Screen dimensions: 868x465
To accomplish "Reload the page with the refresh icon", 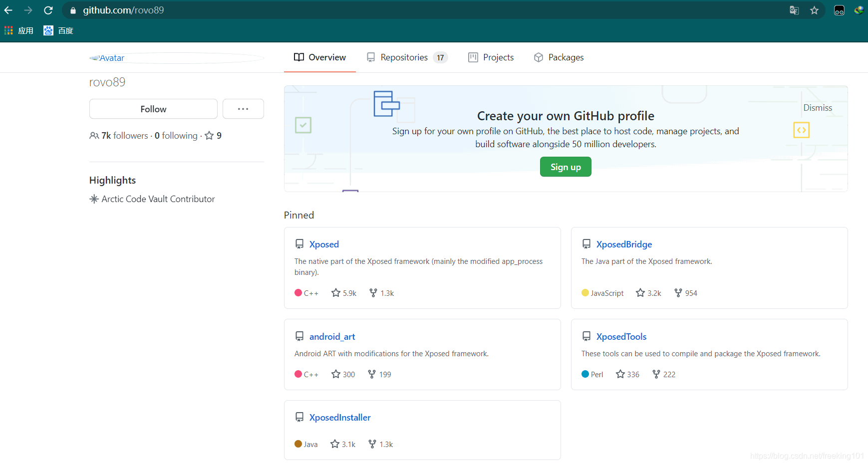I will pyautogui.click(x=48, y=10).
